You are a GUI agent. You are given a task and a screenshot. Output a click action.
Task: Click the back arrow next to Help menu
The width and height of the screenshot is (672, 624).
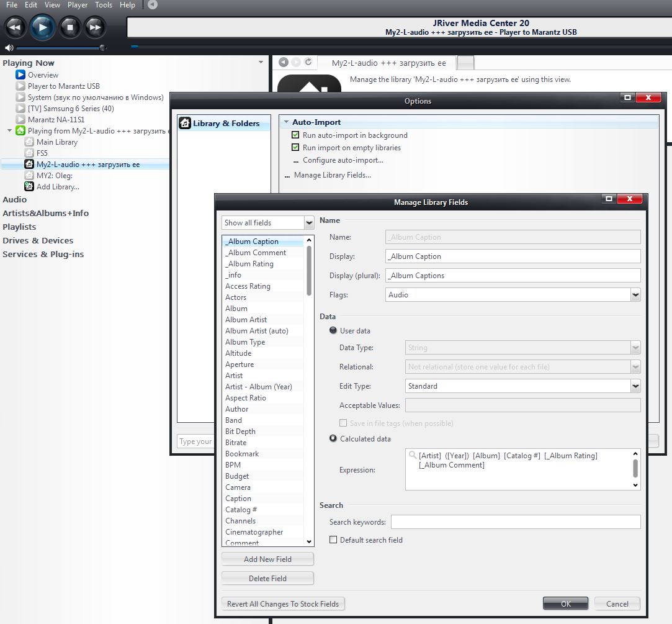153,5
